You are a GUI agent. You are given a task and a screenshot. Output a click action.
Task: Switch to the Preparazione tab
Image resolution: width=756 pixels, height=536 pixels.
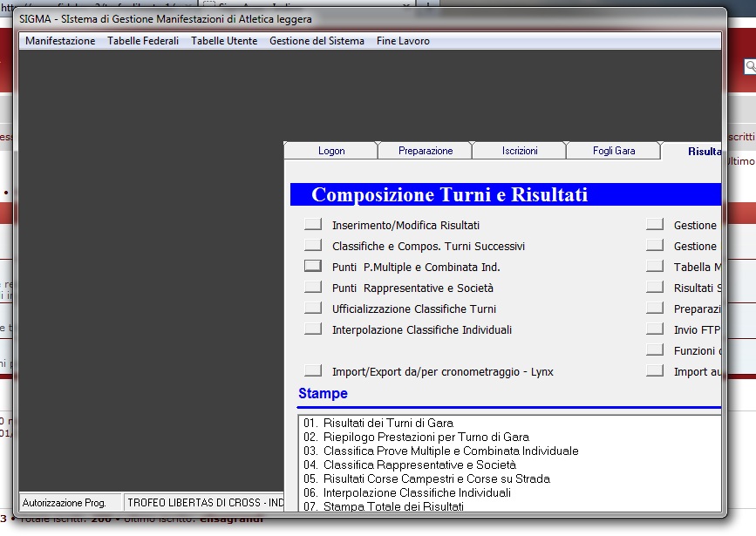pos(426,151)
